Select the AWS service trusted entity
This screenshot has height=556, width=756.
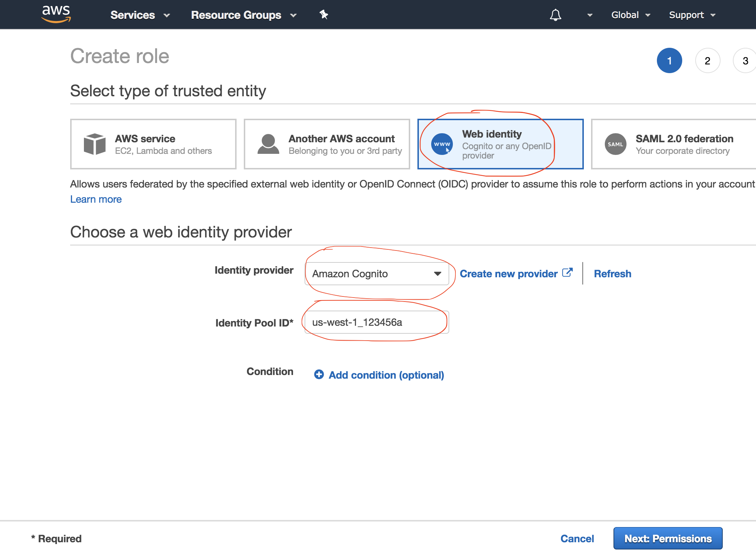(x=153, y=144)
